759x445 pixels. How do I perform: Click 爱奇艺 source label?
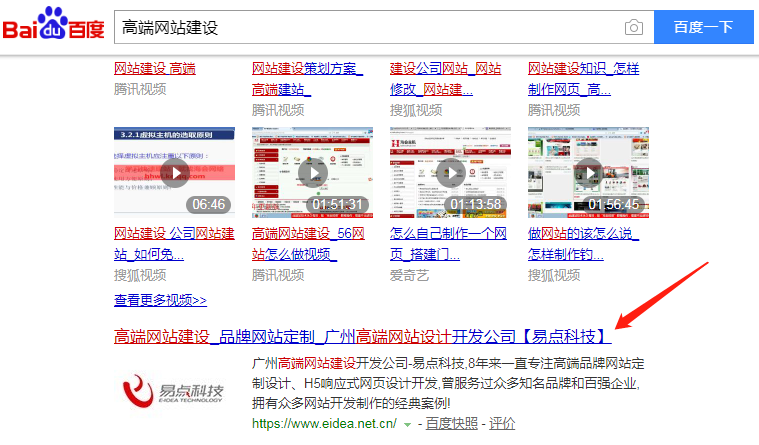(410, 276)
